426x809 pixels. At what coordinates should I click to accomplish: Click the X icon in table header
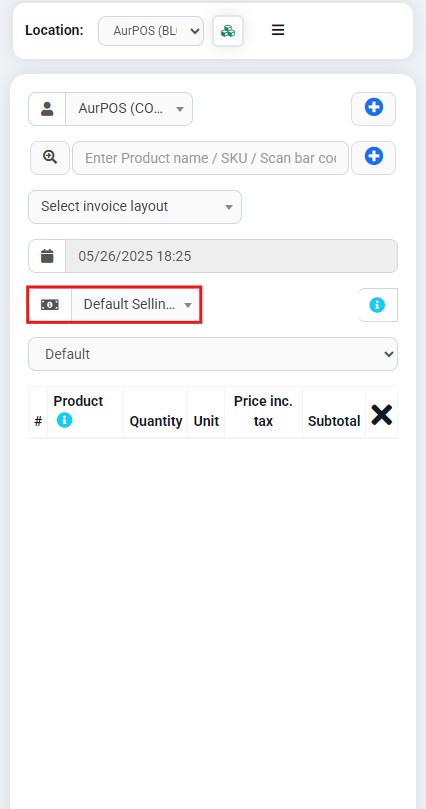(382, 415)
